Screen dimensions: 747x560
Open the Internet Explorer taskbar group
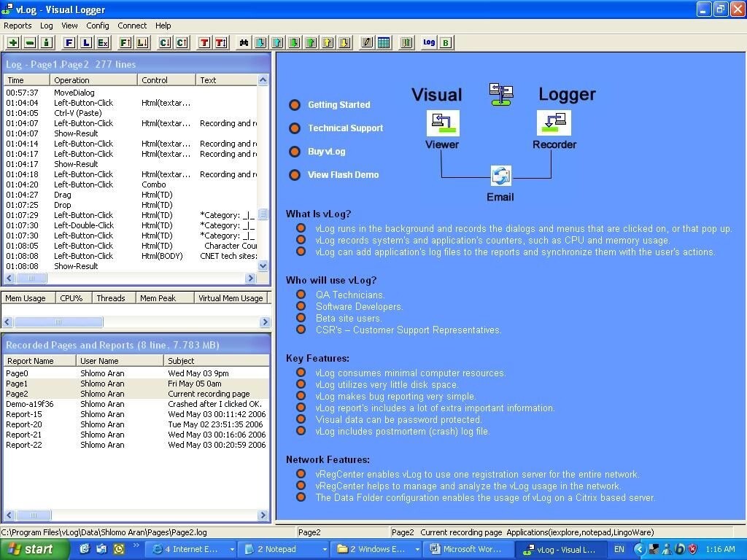coord(192,550)
